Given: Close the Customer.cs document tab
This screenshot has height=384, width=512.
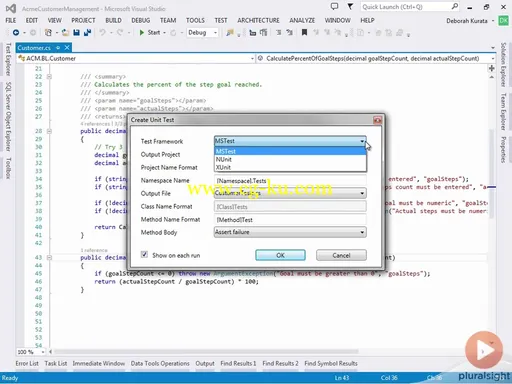Looking at the screenshot, I should (67, 48).
